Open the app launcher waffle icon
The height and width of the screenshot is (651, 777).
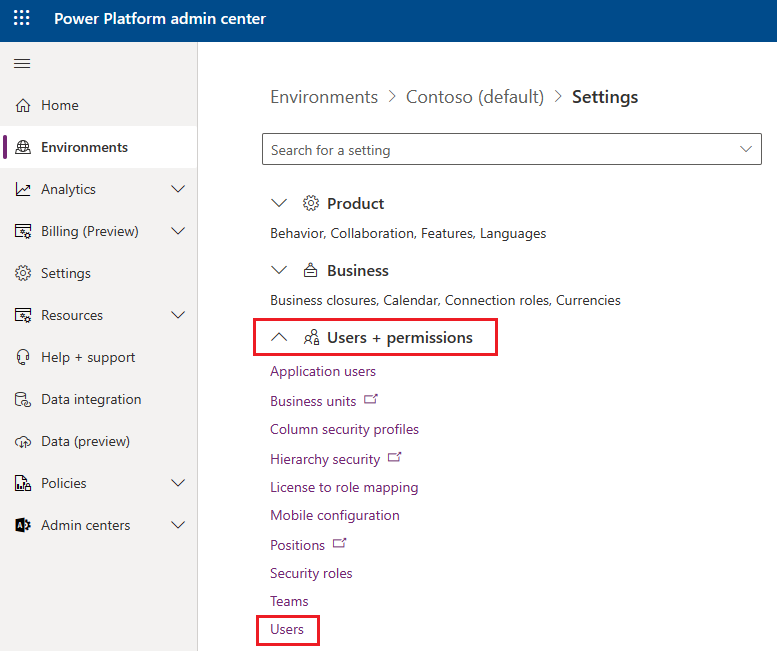(21, 19)
